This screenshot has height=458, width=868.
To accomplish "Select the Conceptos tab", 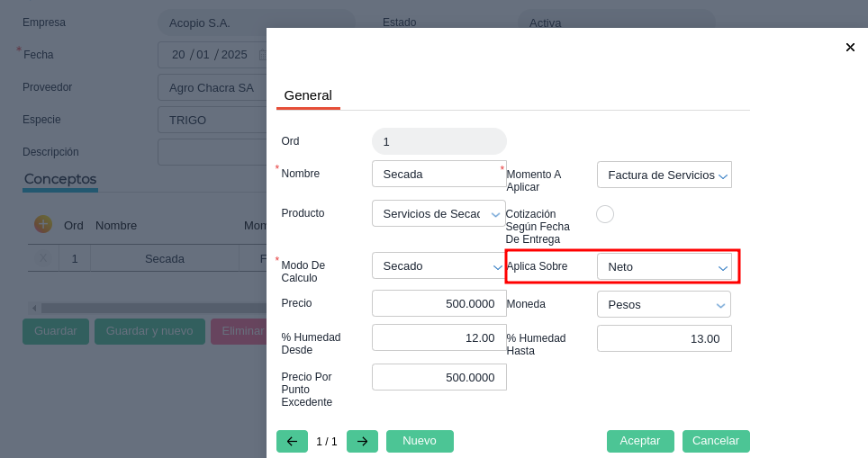I will (60, 179).
